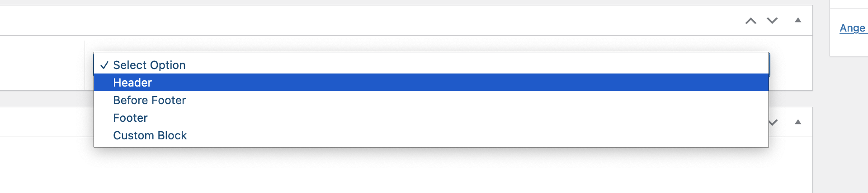The width and height of the screenshot is (868, 193).
Task: Click the gray page background below the sidebar box
Action: (841, 126)
